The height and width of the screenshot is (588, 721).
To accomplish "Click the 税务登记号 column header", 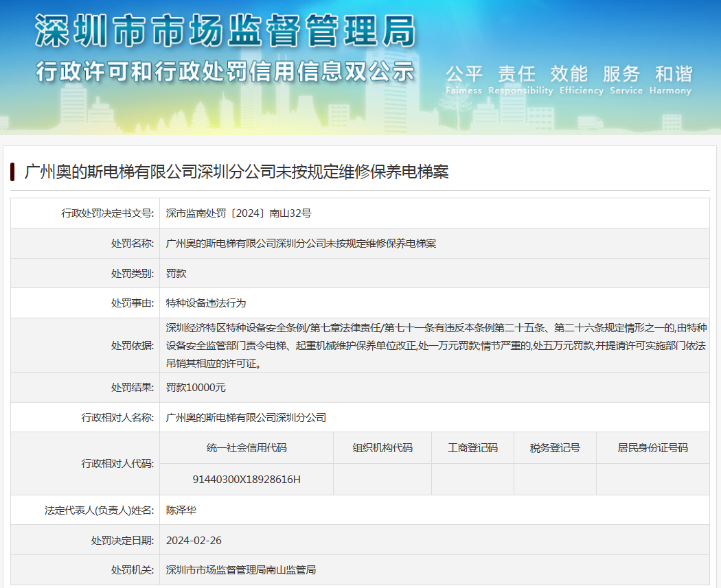I will pos(555,448).
